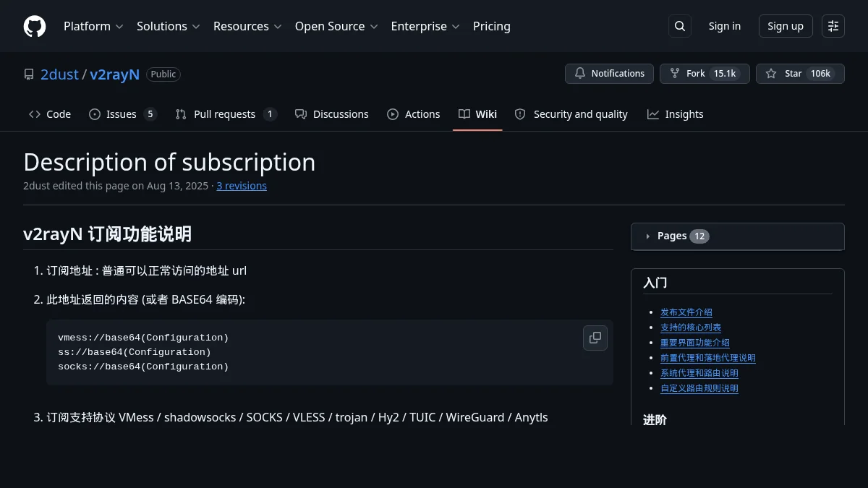Click the fork icon in Fork button
868x488 pixels.
click(675, 74)
